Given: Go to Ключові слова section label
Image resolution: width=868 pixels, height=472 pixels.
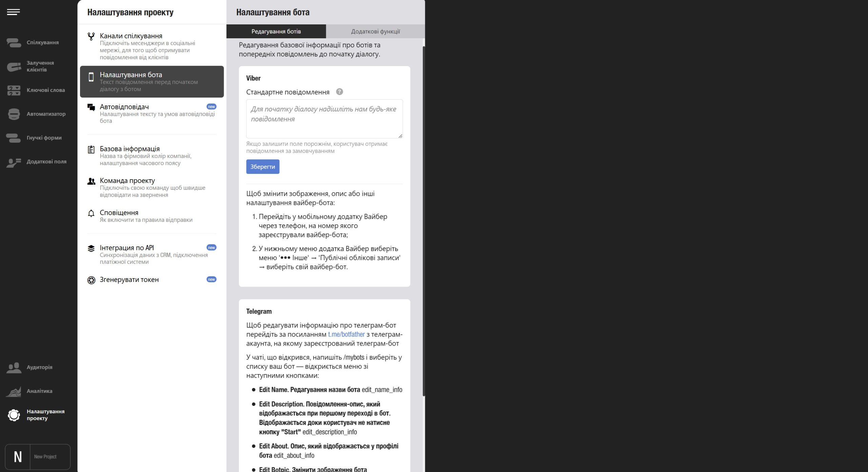Looking at the screenshot, I should point(46,90).
